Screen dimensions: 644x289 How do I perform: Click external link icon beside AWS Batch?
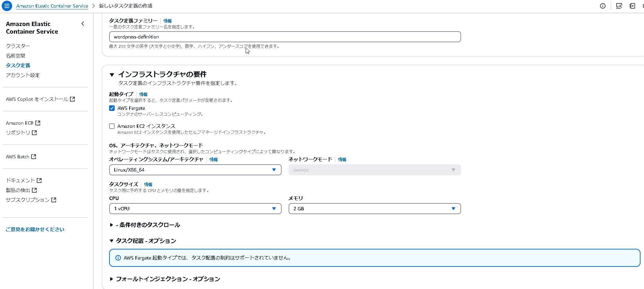click(x=34, y=157)
